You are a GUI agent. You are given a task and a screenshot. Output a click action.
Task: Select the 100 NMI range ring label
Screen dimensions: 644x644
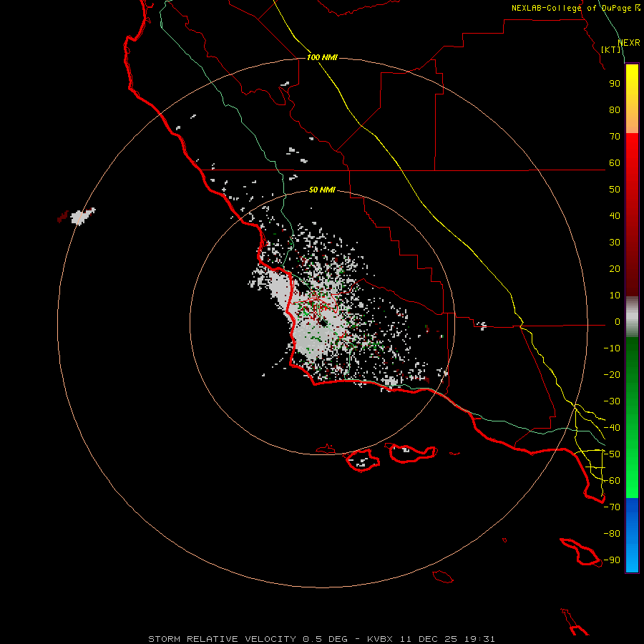(x=322, y=57)
